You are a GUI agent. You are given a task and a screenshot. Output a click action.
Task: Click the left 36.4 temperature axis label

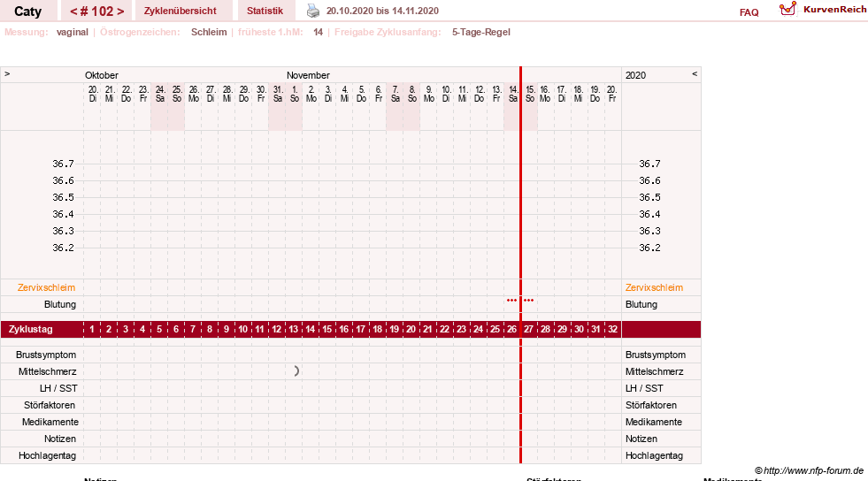(x=63, y=214)
